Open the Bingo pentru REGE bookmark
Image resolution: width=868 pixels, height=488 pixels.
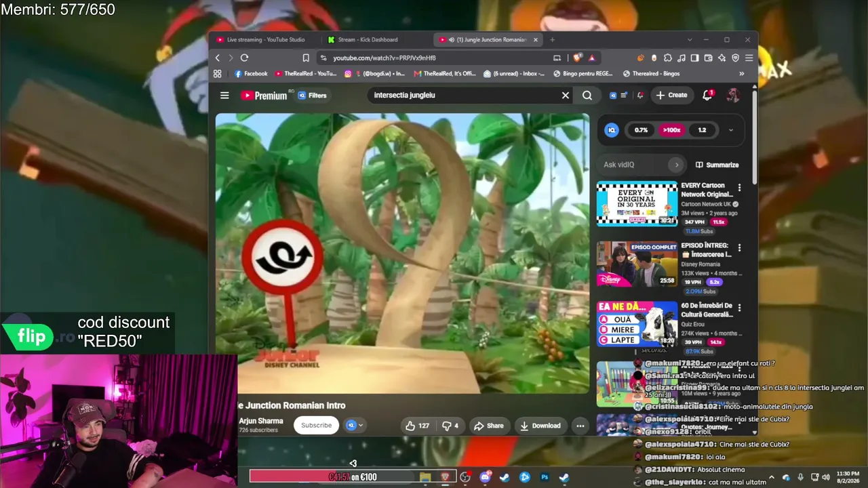tap(583, 74)
